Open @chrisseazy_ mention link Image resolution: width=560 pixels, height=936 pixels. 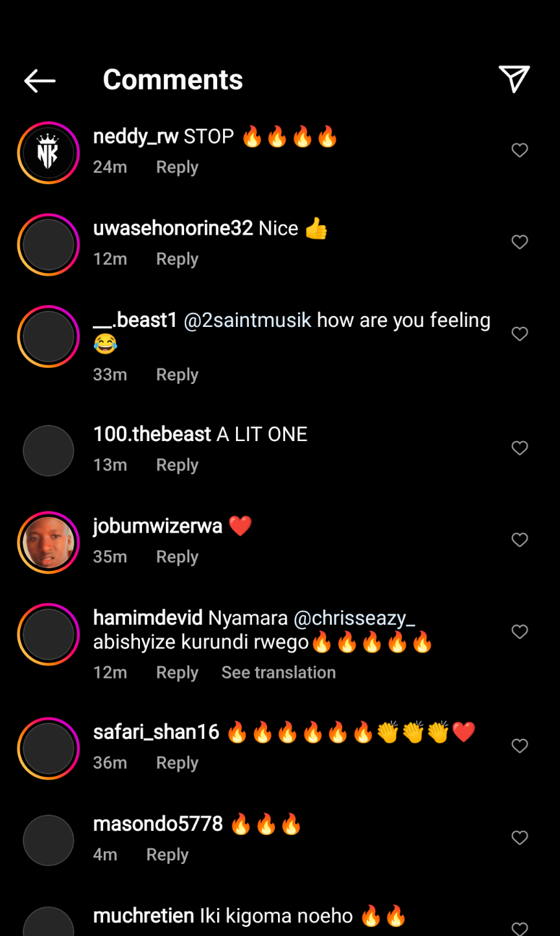(x=354, y=618)
